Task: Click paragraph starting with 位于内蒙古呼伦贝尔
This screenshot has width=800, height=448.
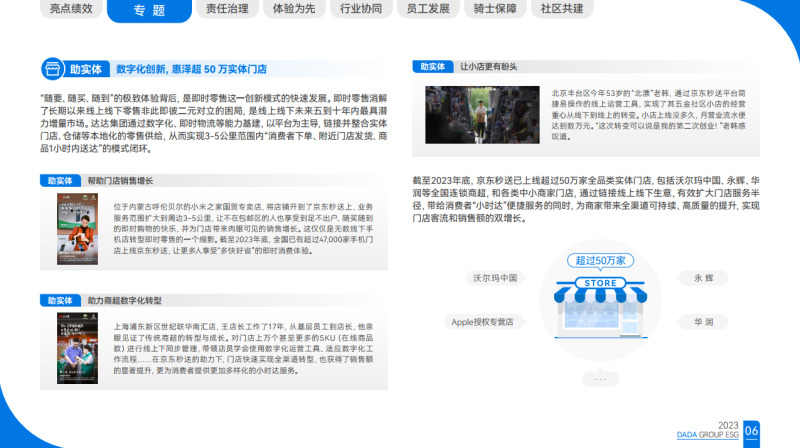Action: [x=243, y=229]
